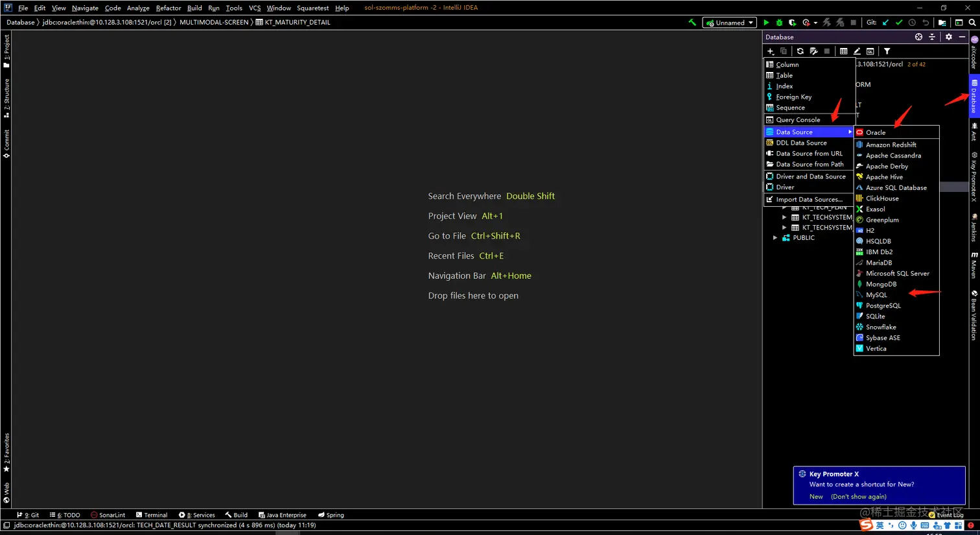
Task: Open the Terminal bottom tab
Action: (x=152, y=515)
